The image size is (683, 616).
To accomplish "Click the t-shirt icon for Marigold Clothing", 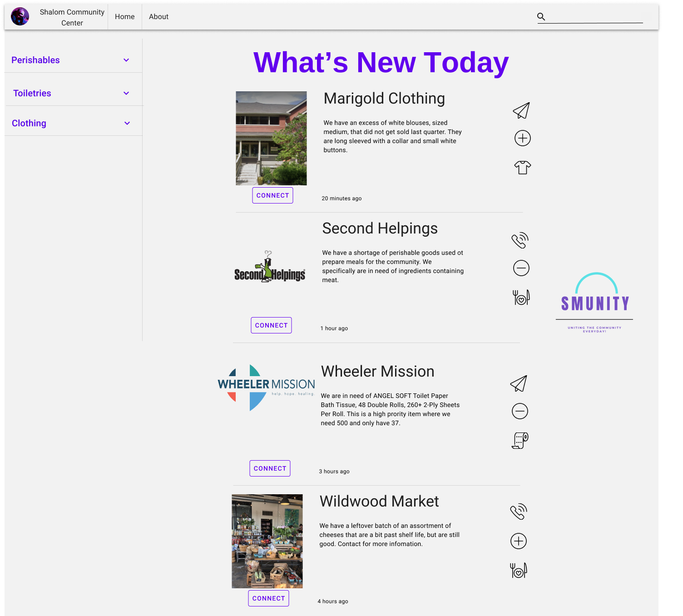I will (x=522, y=167).
